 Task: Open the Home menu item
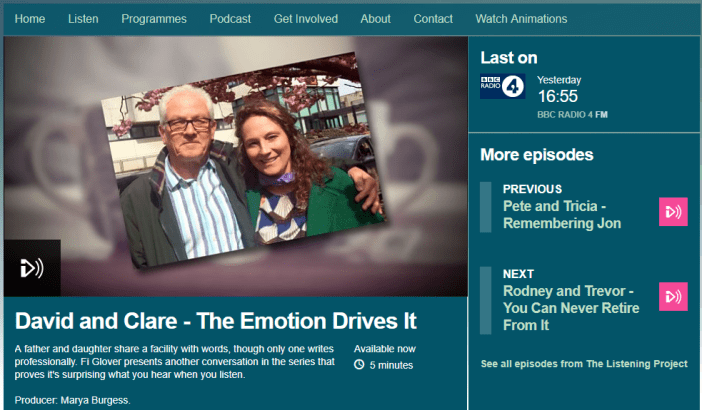30,19
